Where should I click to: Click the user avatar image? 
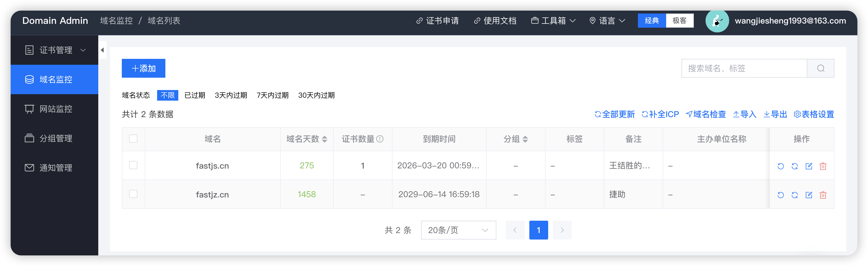[x=717, y=21]
